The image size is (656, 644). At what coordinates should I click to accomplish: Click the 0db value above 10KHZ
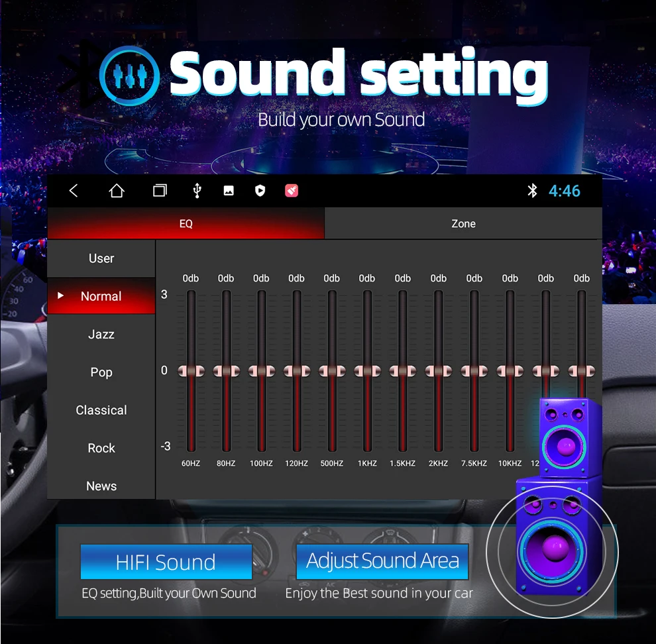(510, 278)
